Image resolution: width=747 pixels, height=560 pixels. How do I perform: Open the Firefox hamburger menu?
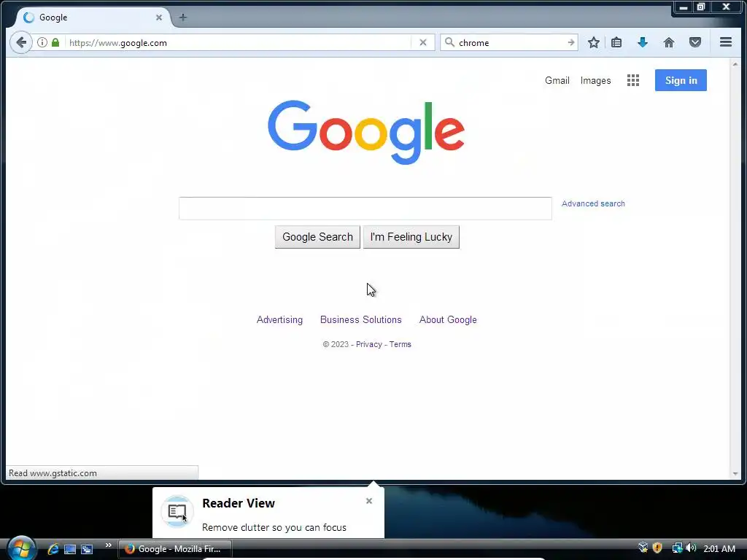tap(726, 42)
